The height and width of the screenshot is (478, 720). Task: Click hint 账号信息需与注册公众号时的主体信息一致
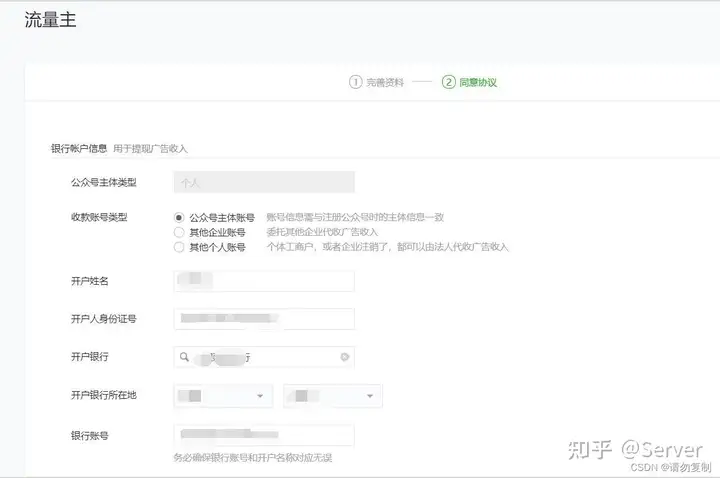pyautogui.click(x=355, y=217)
